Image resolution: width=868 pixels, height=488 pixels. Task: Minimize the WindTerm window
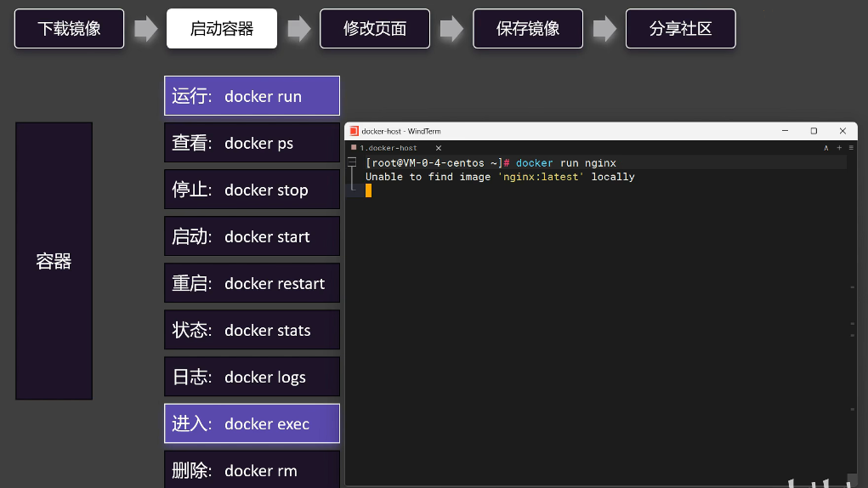[x=784, y=131]
